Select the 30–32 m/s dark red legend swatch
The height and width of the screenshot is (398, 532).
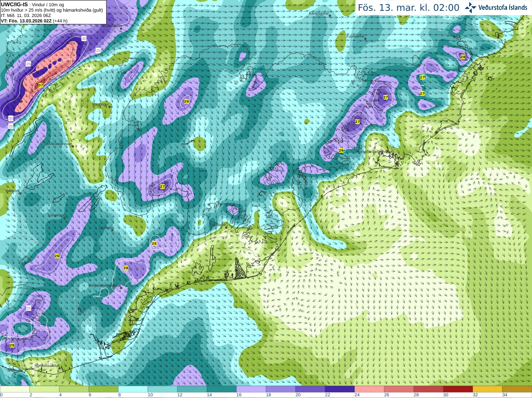(458, 389)
